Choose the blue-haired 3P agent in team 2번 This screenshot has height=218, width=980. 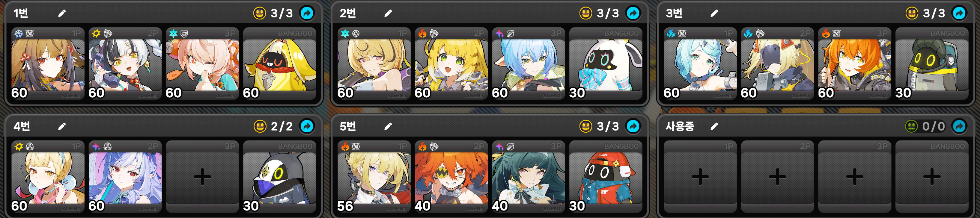click(529, 64)
